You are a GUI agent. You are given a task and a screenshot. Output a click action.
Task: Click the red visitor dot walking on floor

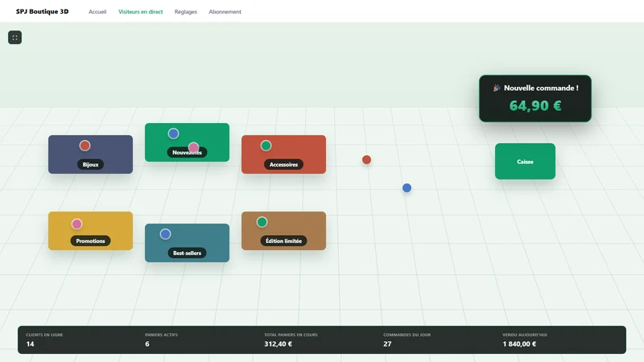[x=367, y=159]
